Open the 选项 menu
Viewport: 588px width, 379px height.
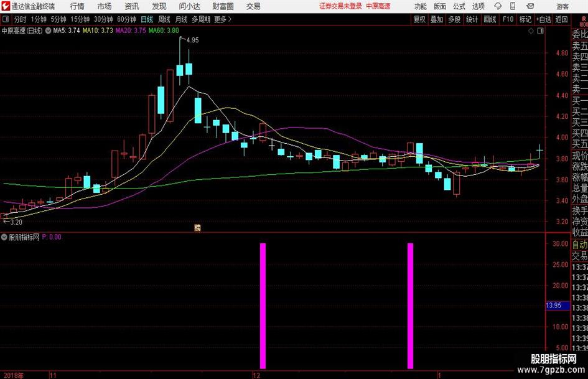pyautogui.click(x=478, y=6)
